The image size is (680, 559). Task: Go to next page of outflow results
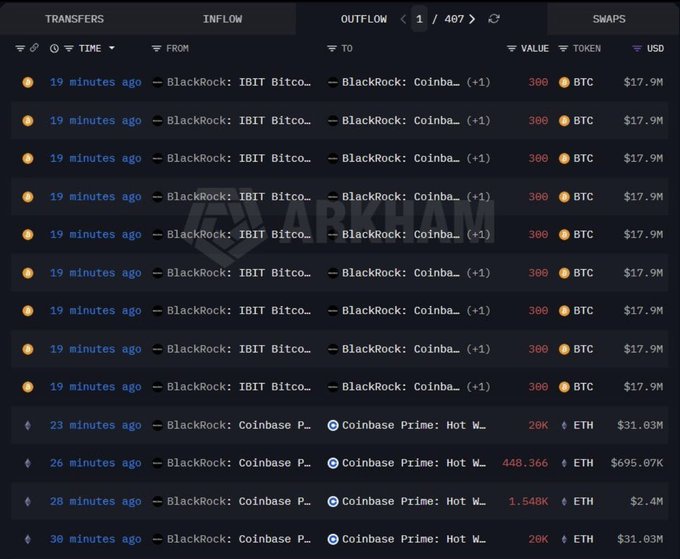click(472, 19)
